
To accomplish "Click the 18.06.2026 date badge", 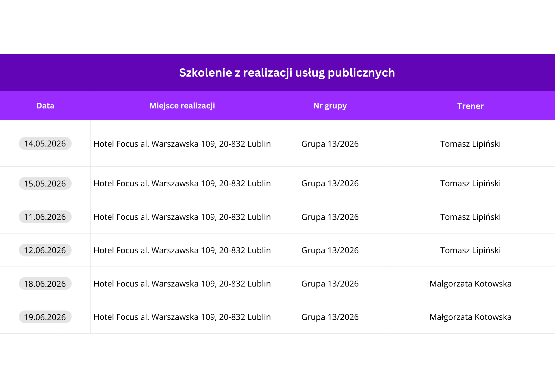I will click(x=45, y=284).
